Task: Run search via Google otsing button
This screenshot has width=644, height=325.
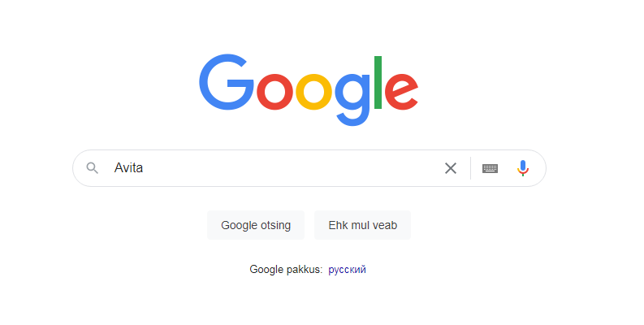Action: (x=256, y=225)
